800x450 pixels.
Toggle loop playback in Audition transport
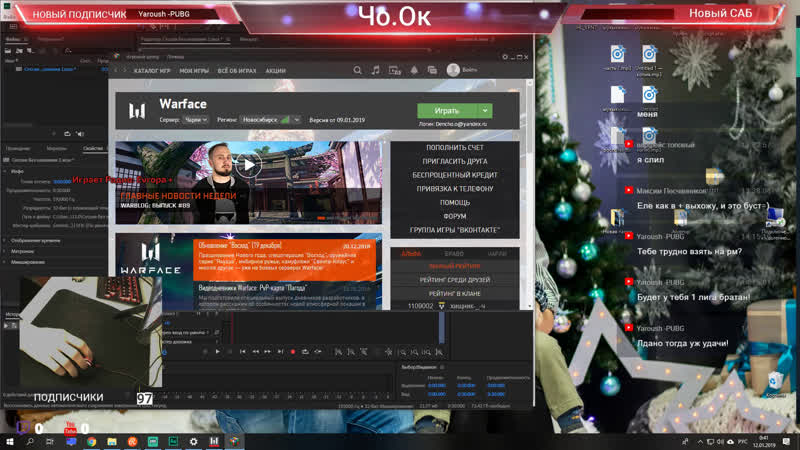coord(305,352)
